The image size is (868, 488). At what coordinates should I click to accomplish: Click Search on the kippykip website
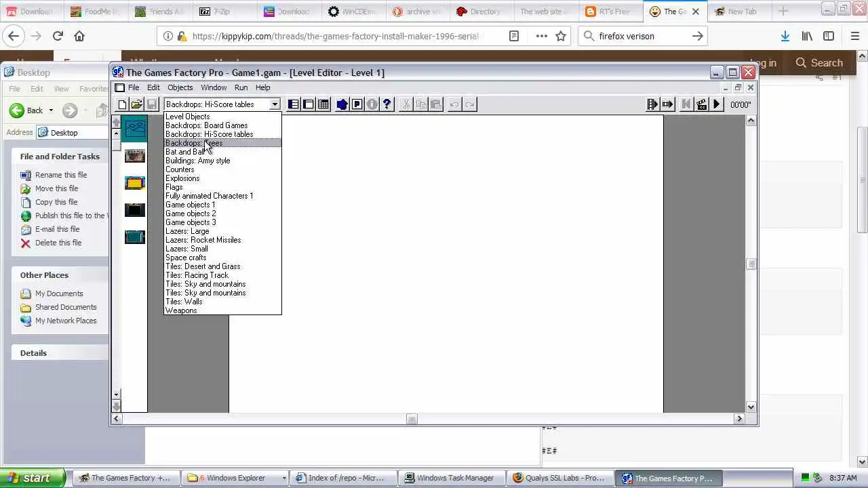tap(819, 63)
